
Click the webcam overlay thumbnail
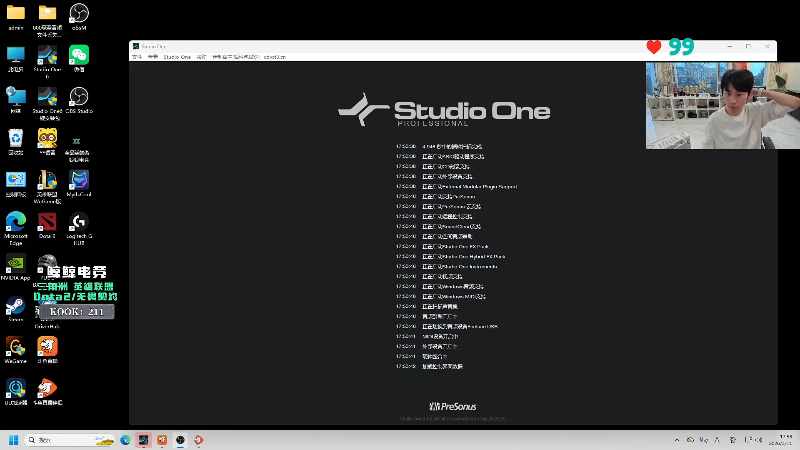point(722,106)
